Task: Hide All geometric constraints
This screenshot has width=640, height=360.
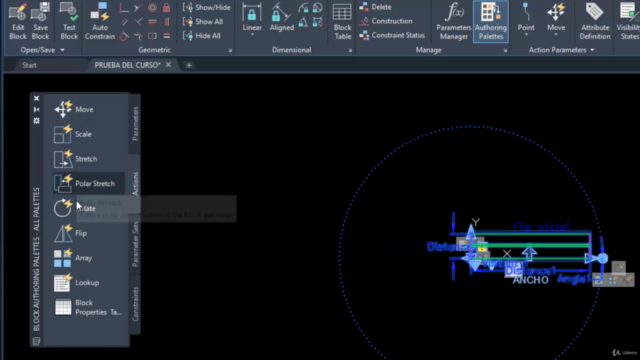Action: 202,36
